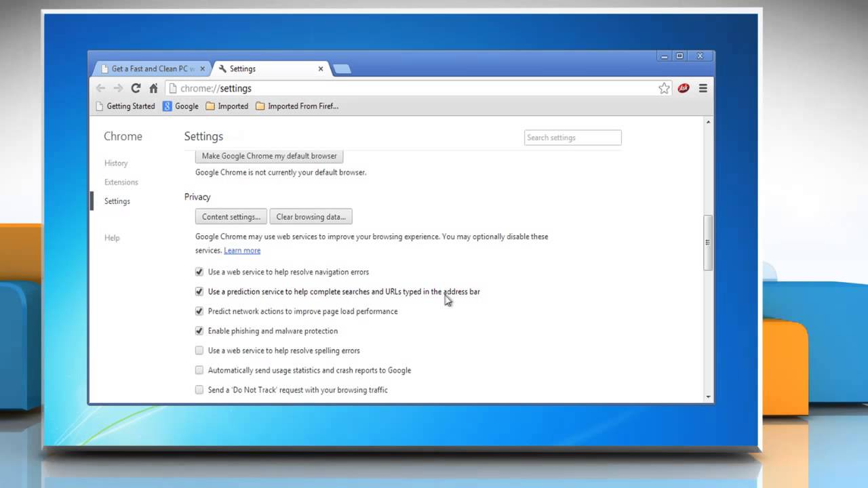Screen dimensions: 868x488
Task: Open Content settings...
Action: pos(231,217)
